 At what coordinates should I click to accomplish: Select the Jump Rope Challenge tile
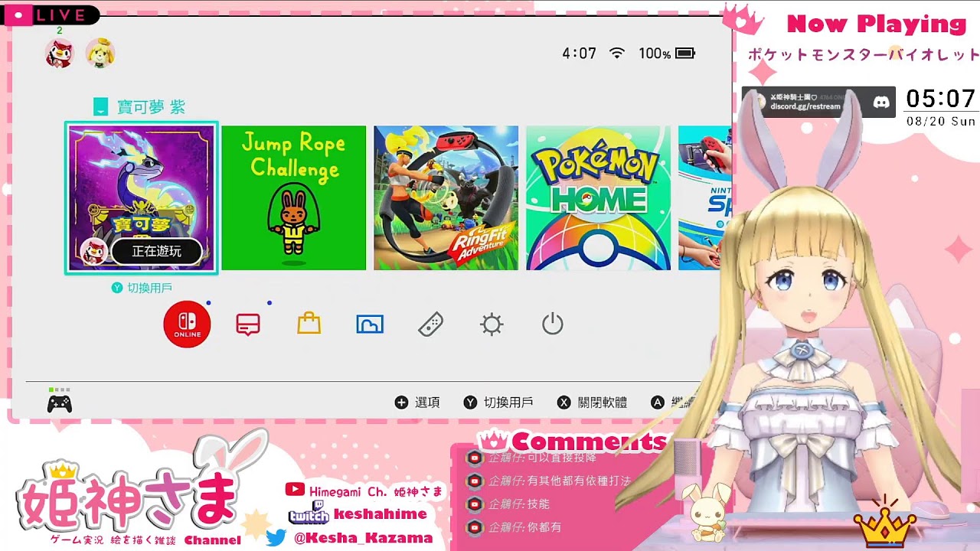[294, 197]
